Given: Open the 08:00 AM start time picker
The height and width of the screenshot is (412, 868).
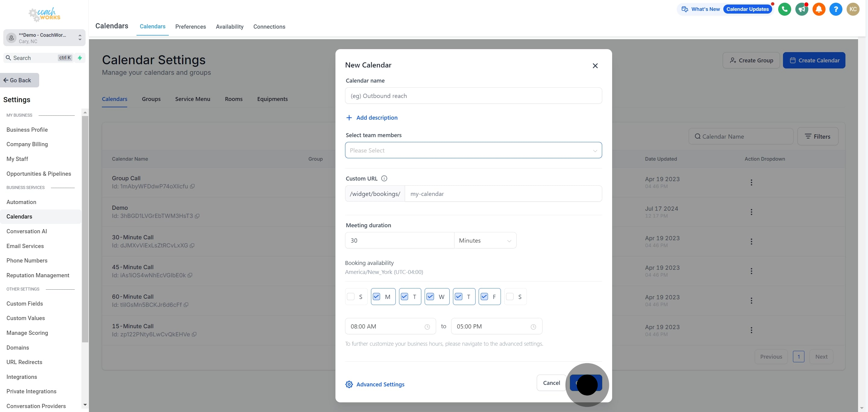Looking at the screenshot, I should pos(390,326).
